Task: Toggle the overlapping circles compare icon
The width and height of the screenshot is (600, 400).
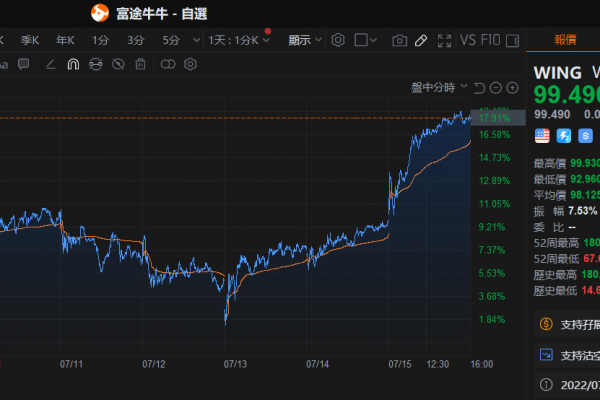Action: pos(167,63)
